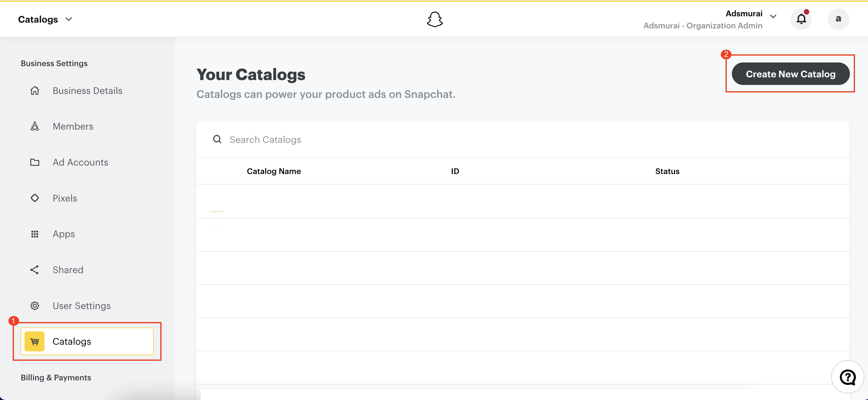Click the Pixels diamond icon
The height and width of the screenshot is (400, 868).
[35, 198]
